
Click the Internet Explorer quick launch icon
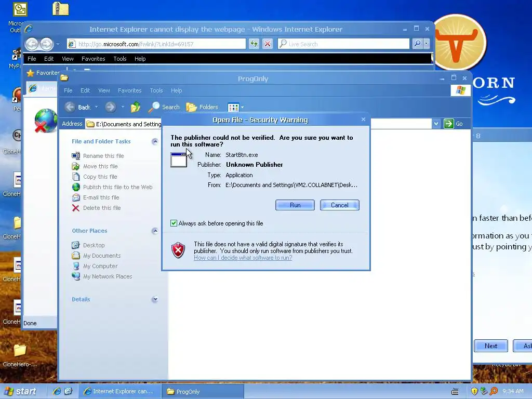tap(57, 391)
